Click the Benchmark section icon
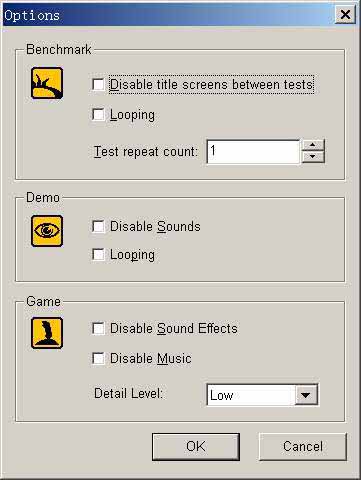The width and height of the screenshot is (361, 480). [47, 83]
